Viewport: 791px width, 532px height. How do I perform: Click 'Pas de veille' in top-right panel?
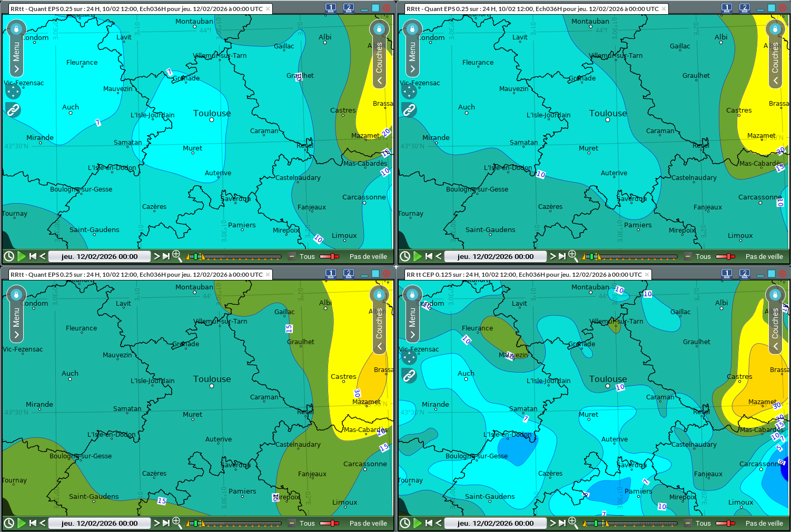click(764, 256)
